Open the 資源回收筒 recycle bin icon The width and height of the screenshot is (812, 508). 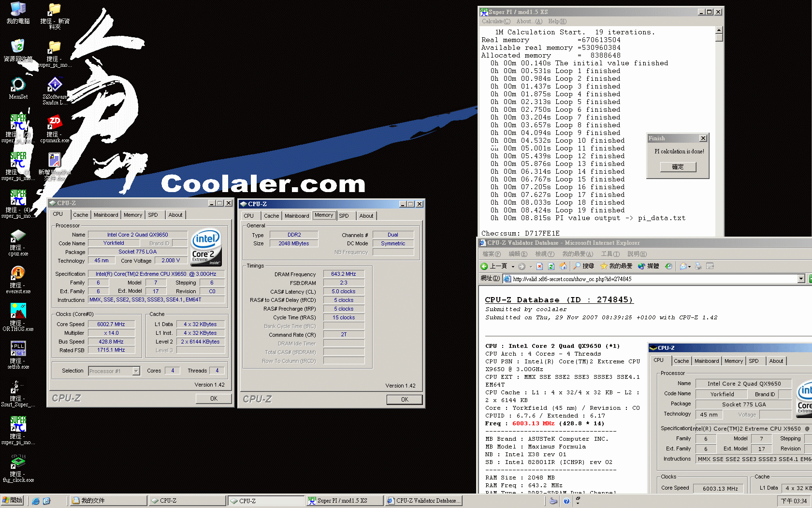[18, 50]
